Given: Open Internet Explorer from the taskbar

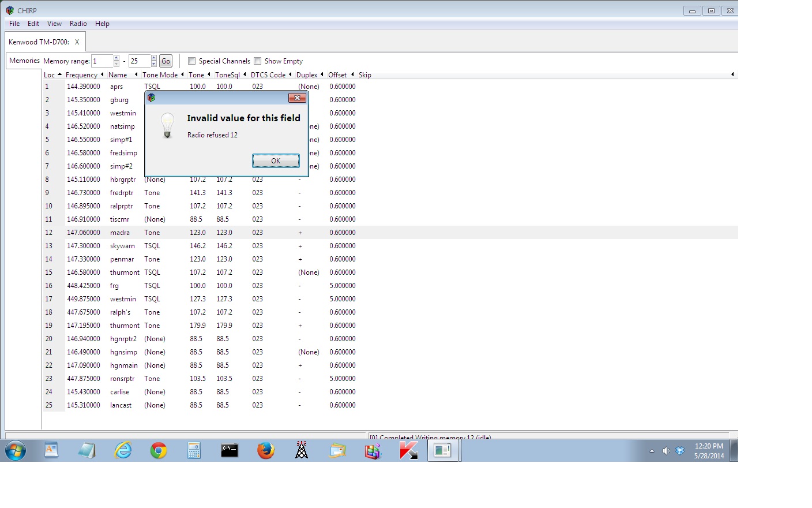Looking at the screenshot, I should click(123, 450).
